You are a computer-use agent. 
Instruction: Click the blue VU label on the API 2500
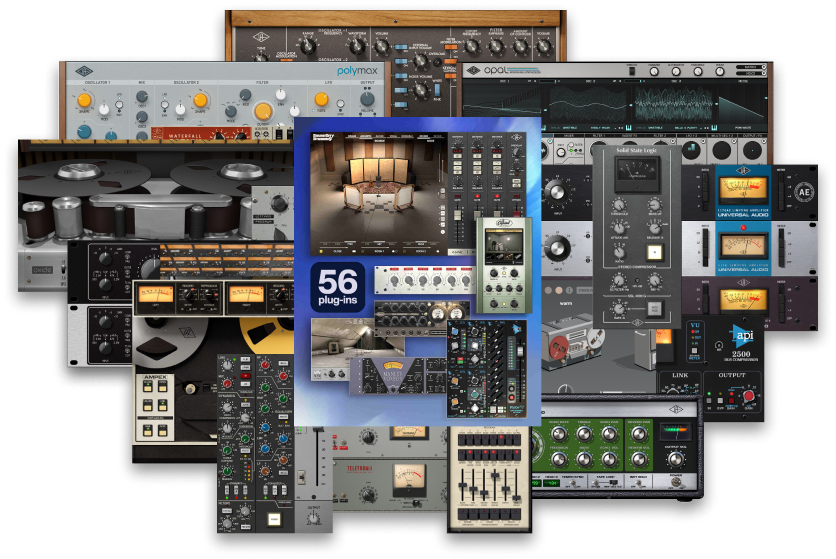(x=695, y=324)
